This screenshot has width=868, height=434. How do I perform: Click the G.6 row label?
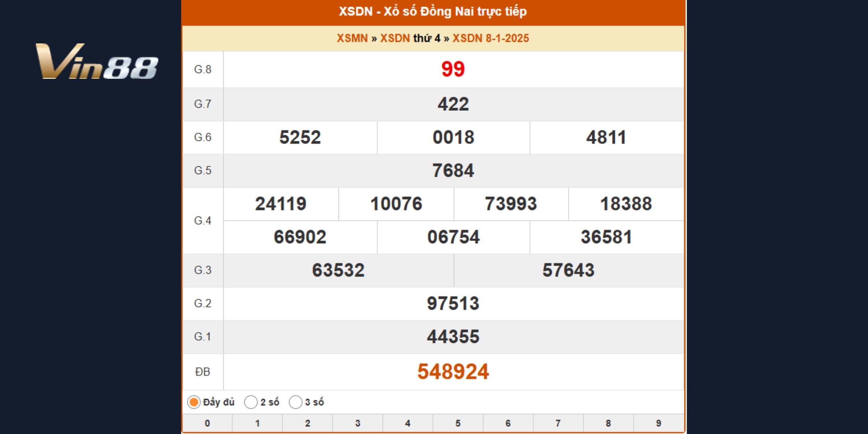tap(203, 137)
